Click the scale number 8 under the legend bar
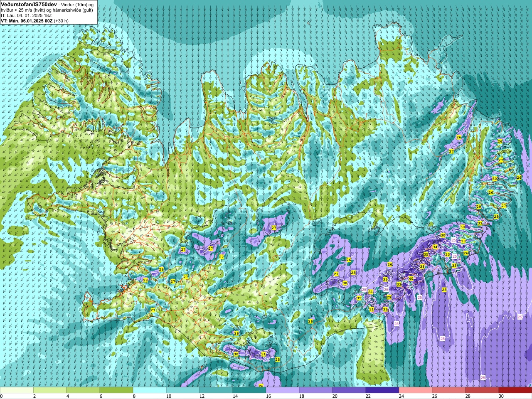Viewport: 532px width, 399px height. coord(135,397)
